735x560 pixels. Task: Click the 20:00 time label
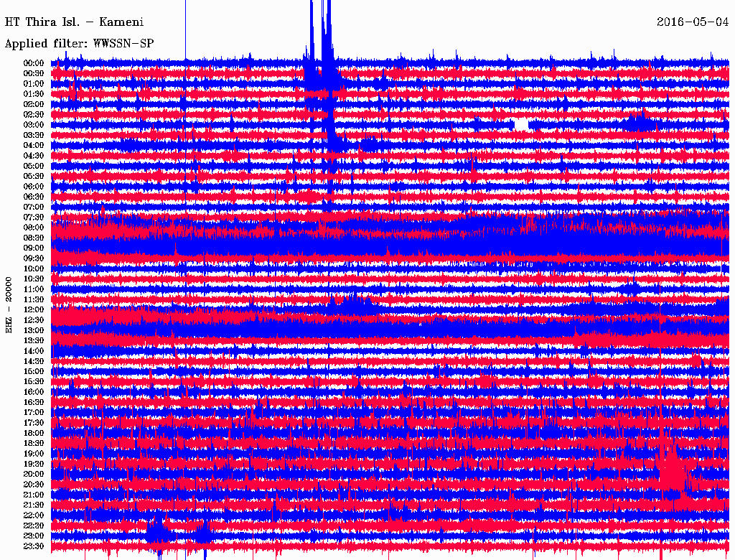[x=34, y=474]
